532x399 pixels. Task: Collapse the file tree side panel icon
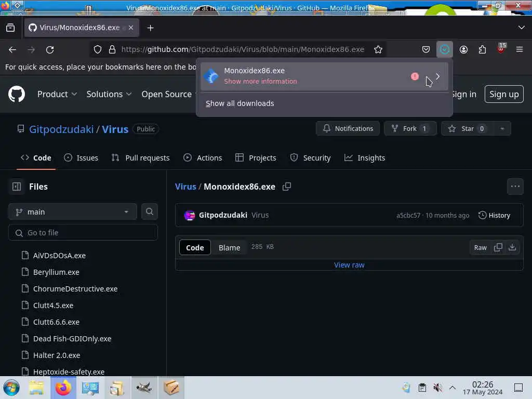click(x=16, y=187)
